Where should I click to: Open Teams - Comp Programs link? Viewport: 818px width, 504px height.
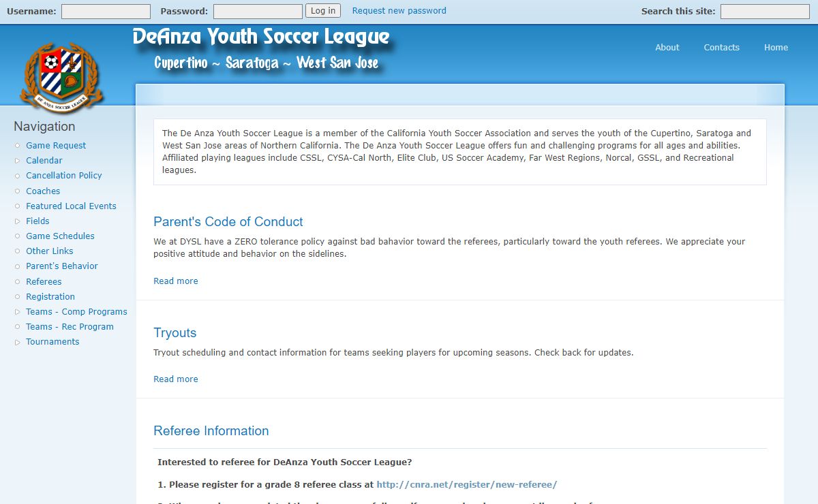tap(76, 312)
